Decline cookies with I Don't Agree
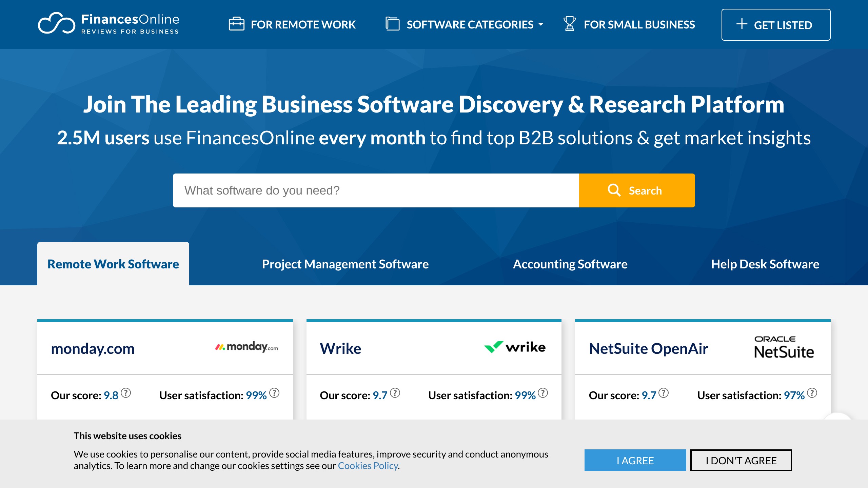The height and width of the screenshot is (488, 868). (741, 460)
